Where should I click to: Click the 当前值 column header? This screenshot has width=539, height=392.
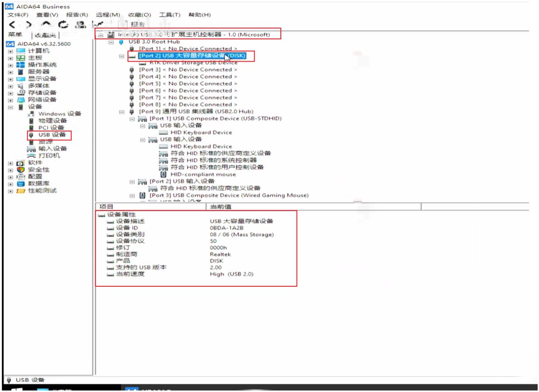pyautogui.click(x=314, y=207)
